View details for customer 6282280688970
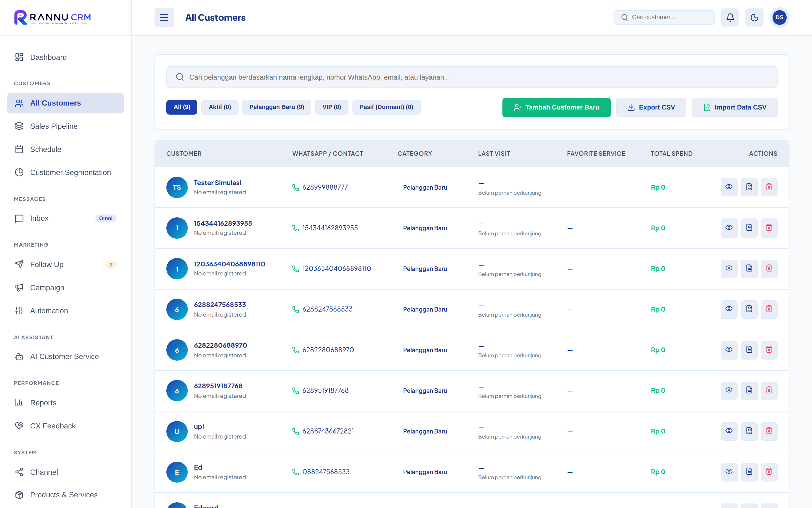Image resolution: width=812 pixels, height=508 pixels. pos(729,350)
